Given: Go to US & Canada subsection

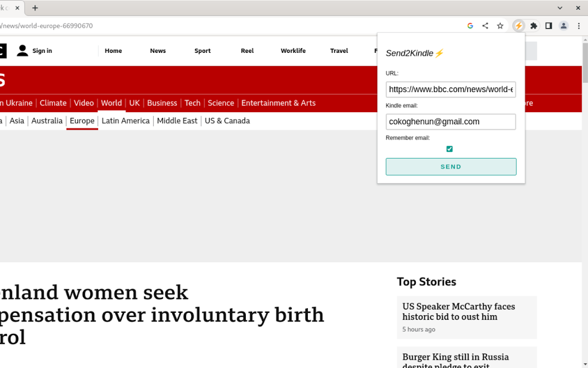Looking at the screenshot, I should (227, 121).
